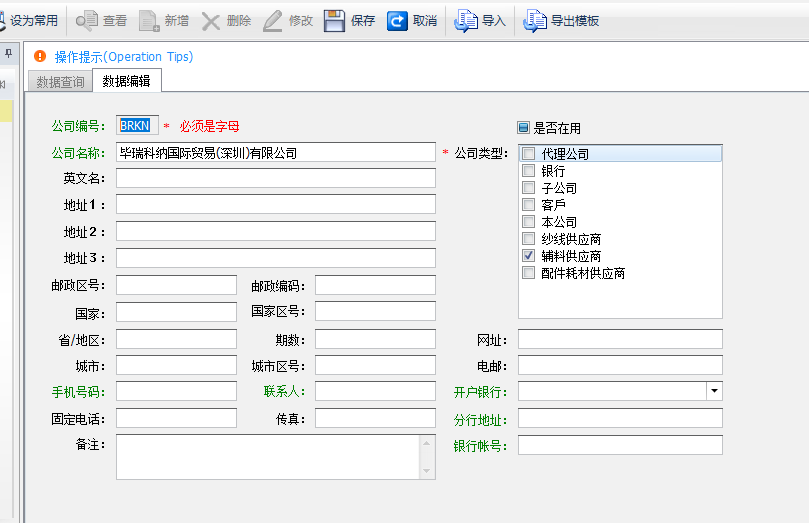Click the 手机号码 input field

(176, 391)
